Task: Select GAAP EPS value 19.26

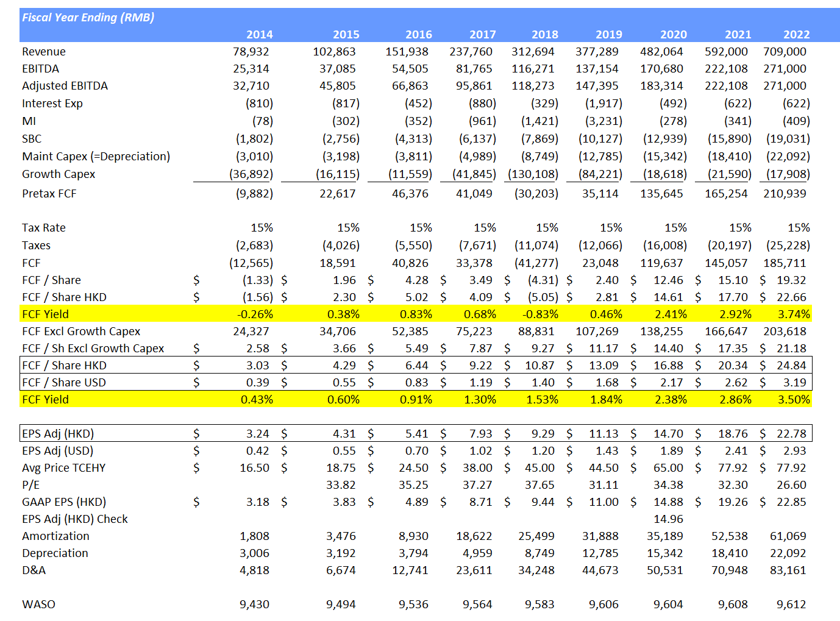Action: coord(733,502)
